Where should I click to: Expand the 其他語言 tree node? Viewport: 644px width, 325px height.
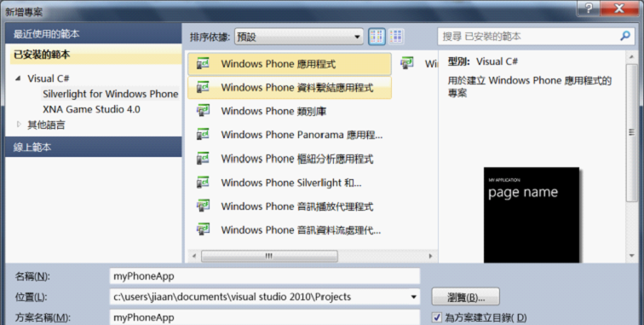(x=19, y=125)
